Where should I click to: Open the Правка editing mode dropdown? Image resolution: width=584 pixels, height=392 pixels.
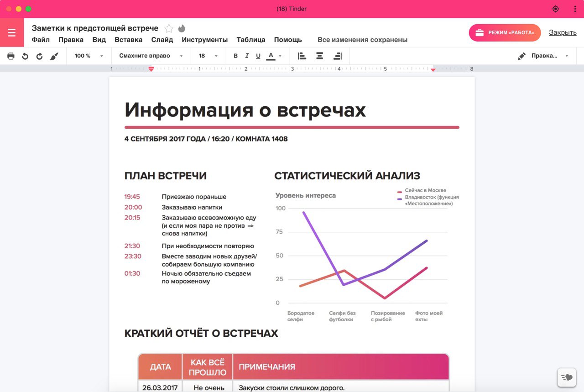pos(550,56)
